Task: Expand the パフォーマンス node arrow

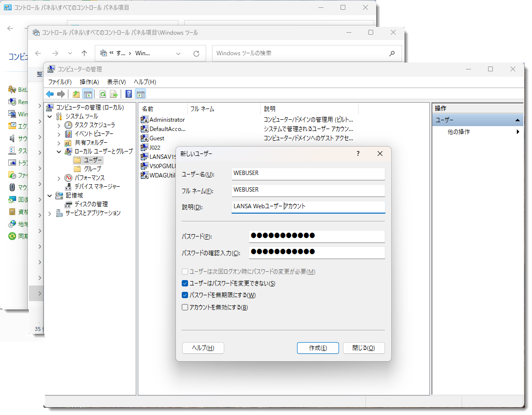Action: click(59, 178)
